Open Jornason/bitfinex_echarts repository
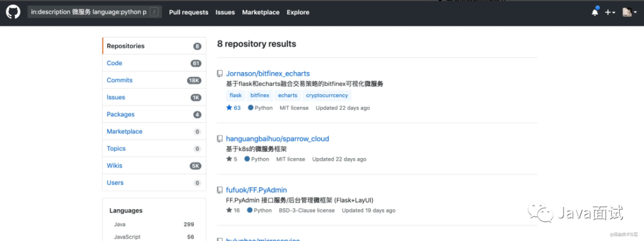Viewport: 644px width, 241px height. click(268, 74)
